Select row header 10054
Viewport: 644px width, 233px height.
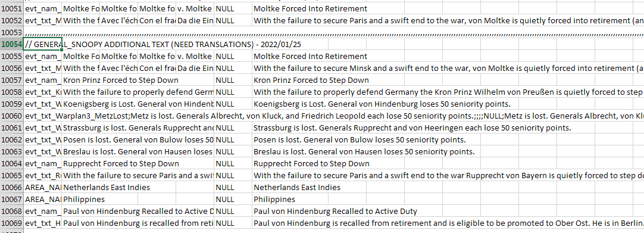pyautogui.click(x=11, y=44)
